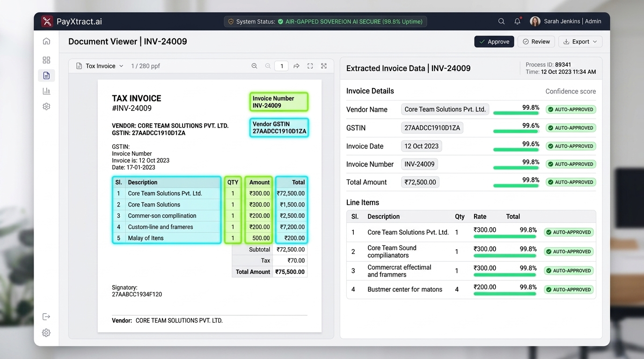Open search with the magnifier icon in the header
This screenshot has width=644, height=359.
501,22
